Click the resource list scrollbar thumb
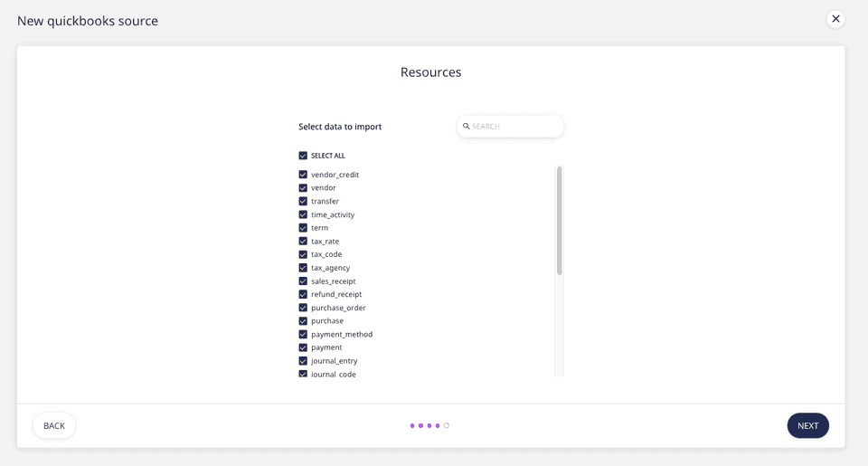This screenshot has width=868, height=466. (560, 221)
